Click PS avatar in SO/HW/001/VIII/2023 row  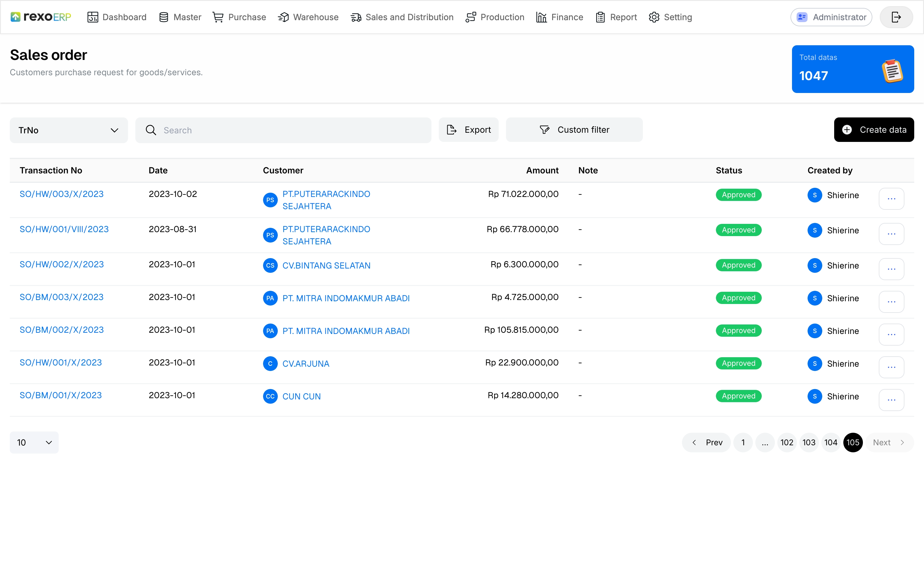pyautogui.click(x=270, y=235)
